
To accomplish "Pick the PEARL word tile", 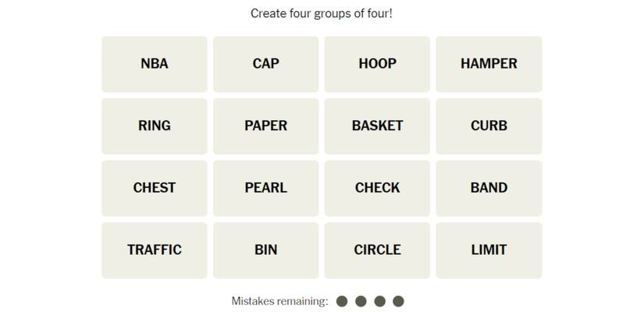I will click(265, 188).
